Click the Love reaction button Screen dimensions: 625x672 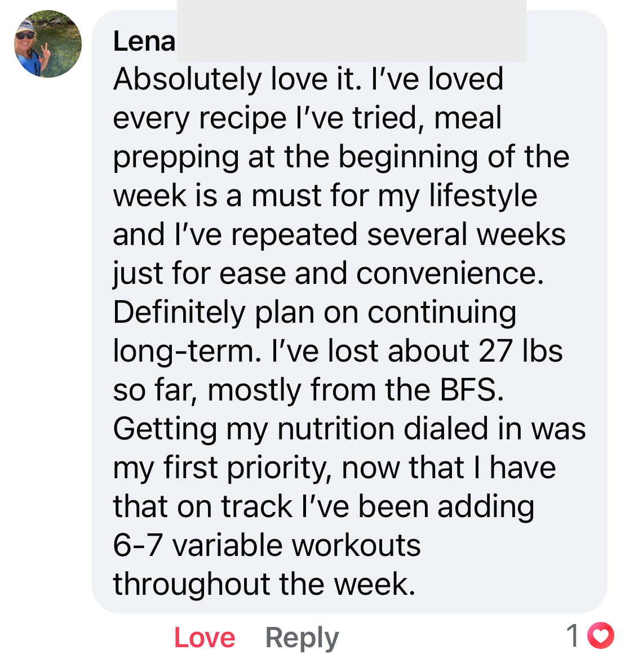pos(205,638)
